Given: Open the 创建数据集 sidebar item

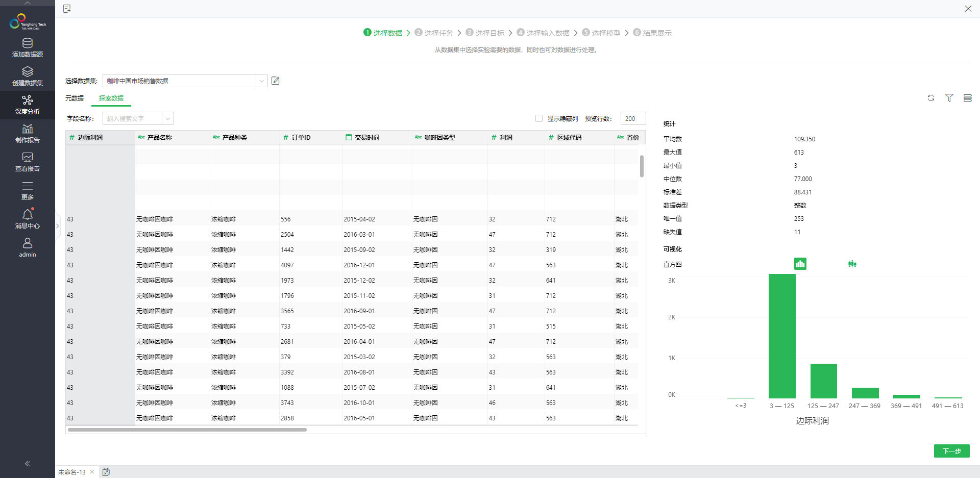Looking at the screenshot, I should tap(28, 77).
